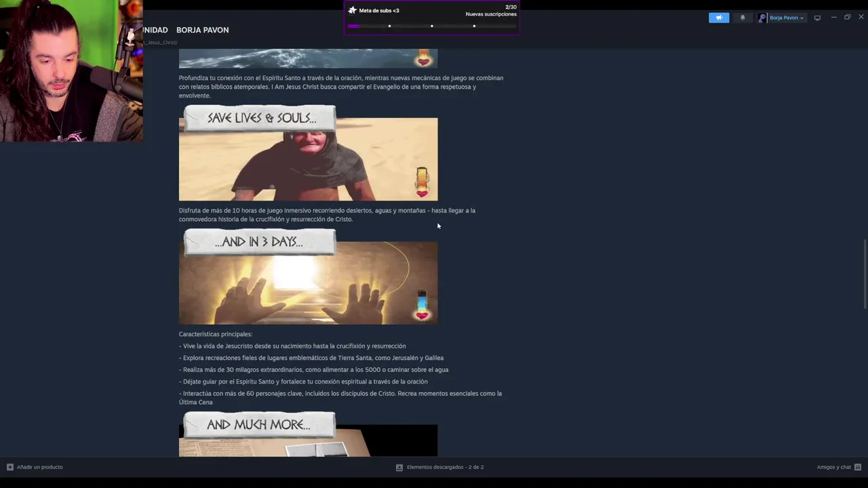868x488 pixels.
Task: Click text 'Interactúa con más de 60 personajes clave'
Action: (x=244, y=394)
